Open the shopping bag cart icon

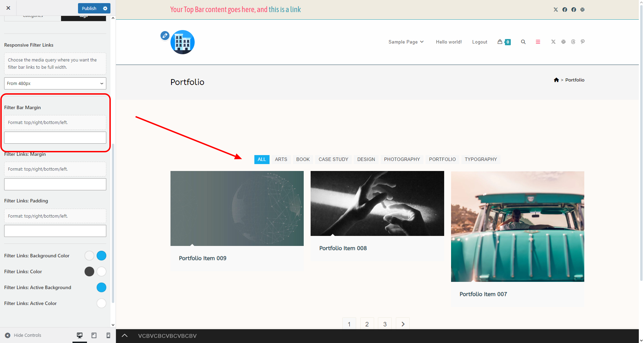pyautogui.click(x=500, y=42)
